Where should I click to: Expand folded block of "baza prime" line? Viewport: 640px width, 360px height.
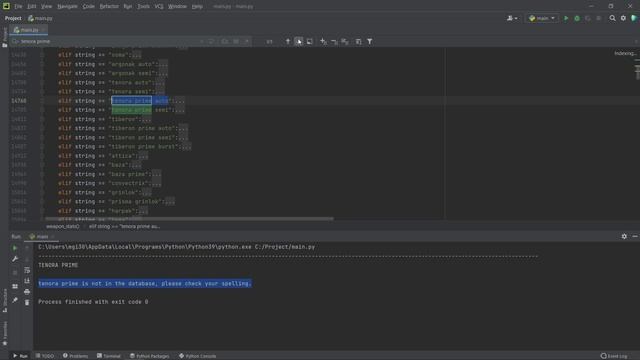pos(156,174)
